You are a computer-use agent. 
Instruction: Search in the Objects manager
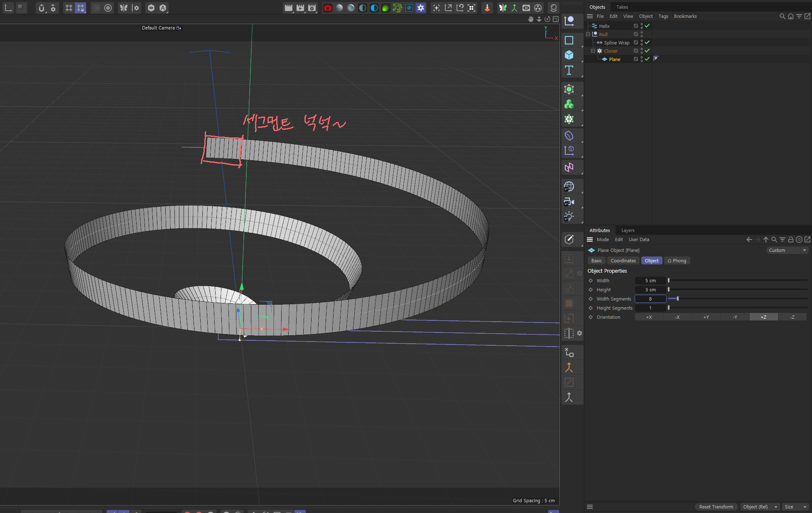(782, 16)
